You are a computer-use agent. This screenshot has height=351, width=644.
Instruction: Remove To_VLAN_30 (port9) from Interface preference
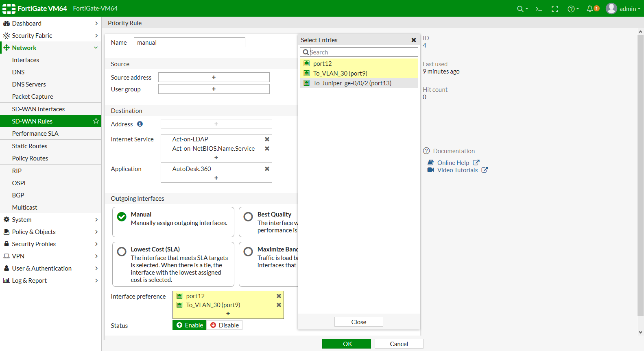click(x=279, y=305)
